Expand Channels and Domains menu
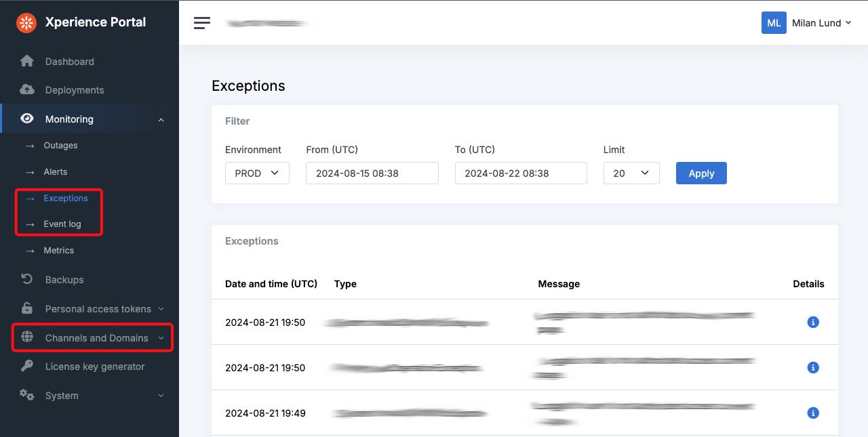868x437 pixels. coord(161,338)
